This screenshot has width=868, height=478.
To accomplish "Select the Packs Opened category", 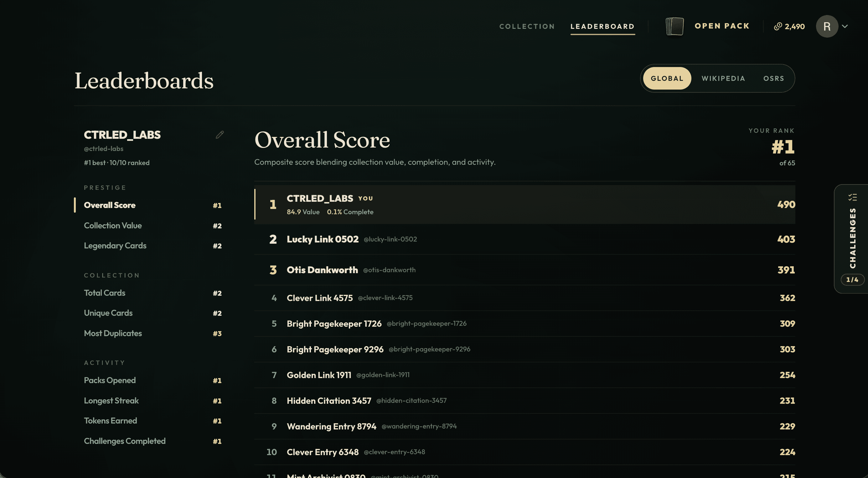I will (x=152, y=381).
